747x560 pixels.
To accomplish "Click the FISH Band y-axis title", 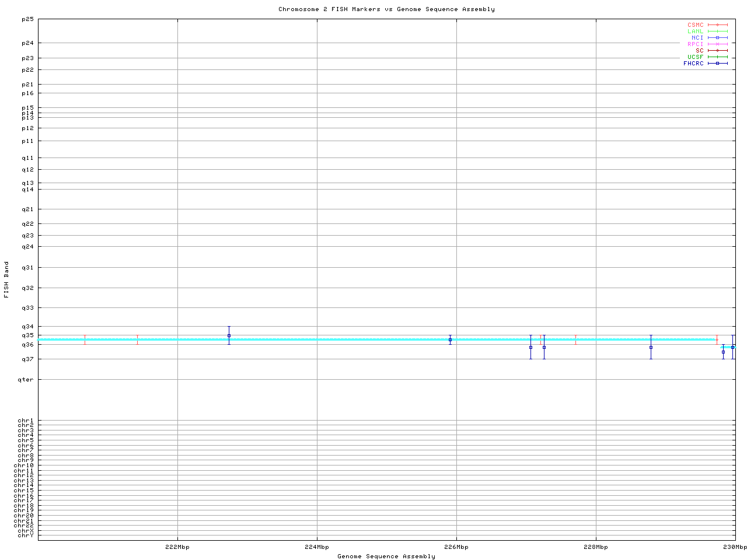I will (7, 279).
